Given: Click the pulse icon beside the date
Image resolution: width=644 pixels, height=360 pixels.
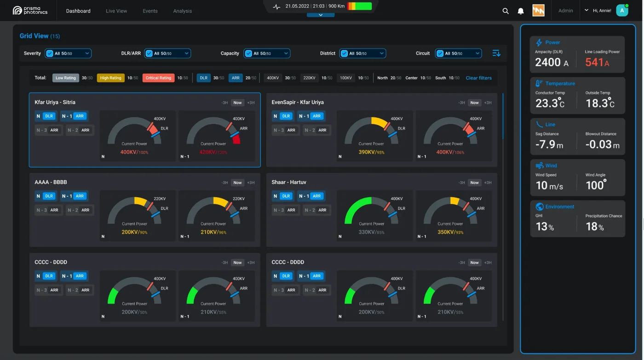Looking at the screenshot, I should pyautogui.click(x=276, y=6).
